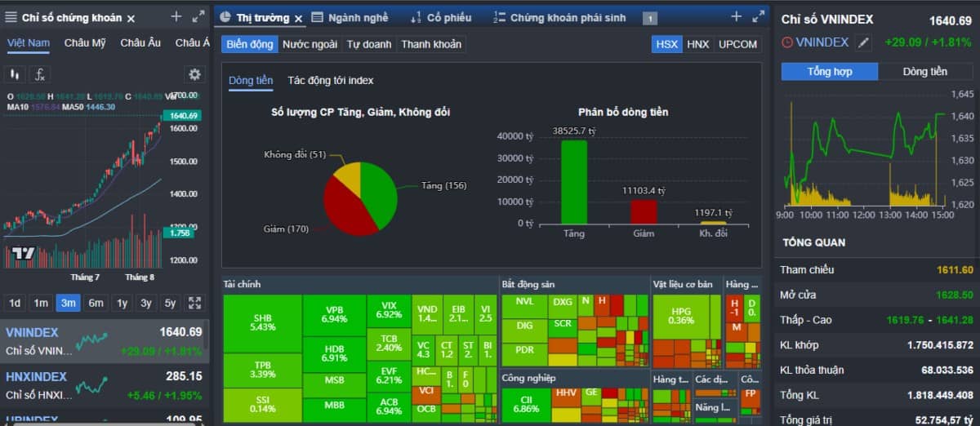Click the HPG 0.36% heatmap tile
The height and width of the screenshot is (426, 980).
tap(681, 316)
